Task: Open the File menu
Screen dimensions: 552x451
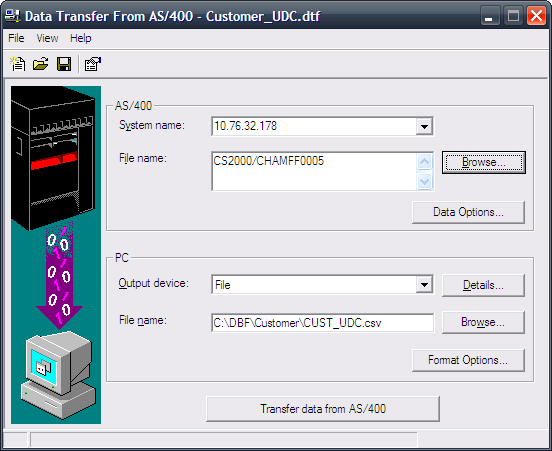Action: pyautogui.click(x=16, y=38)
